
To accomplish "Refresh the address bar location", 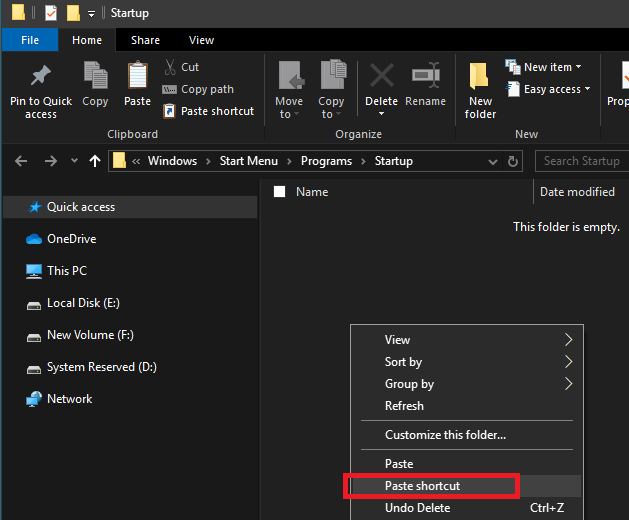I will (x=514, y=161).
